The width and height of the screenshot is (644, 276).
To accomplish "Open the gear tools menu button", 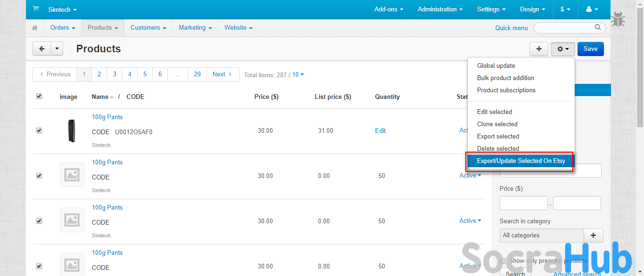I will [562, 49].
